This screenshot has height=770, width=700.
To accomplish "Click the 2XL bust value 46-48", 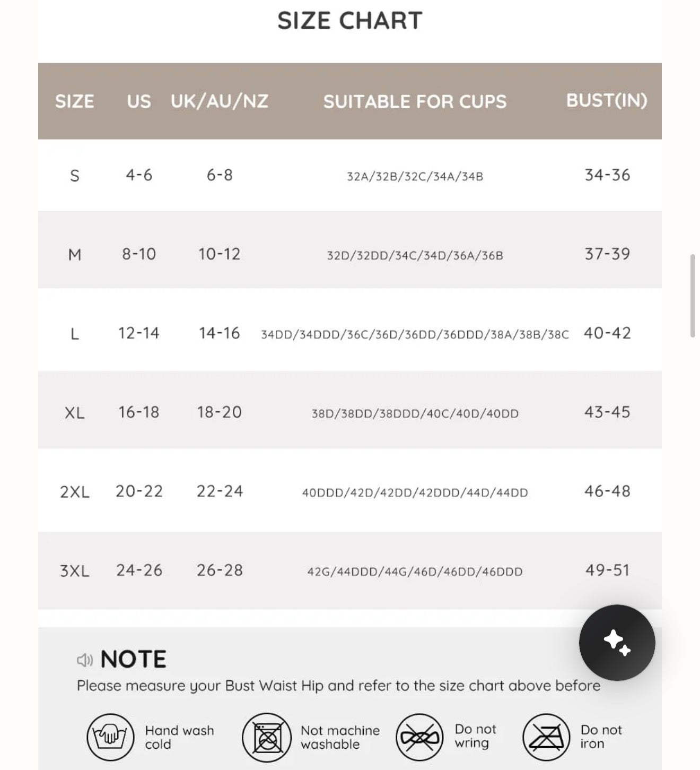I will (607, 491).
